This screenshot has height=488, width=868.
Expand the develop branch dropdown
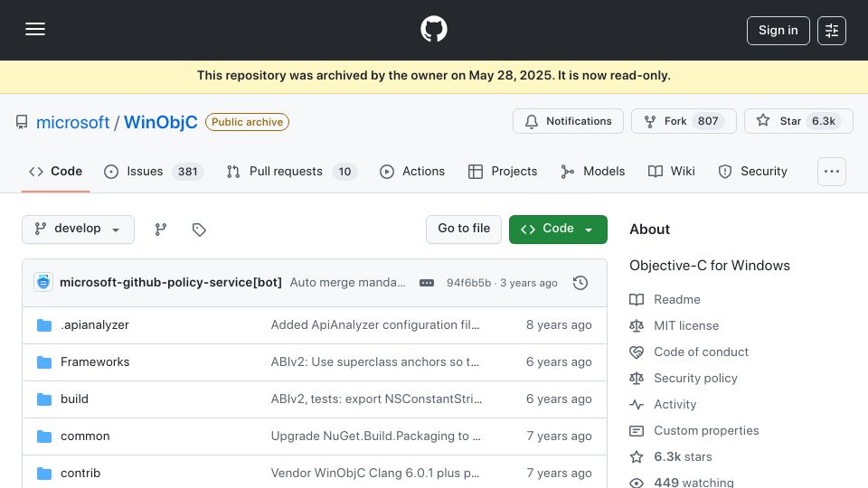(x=78, y=229)
